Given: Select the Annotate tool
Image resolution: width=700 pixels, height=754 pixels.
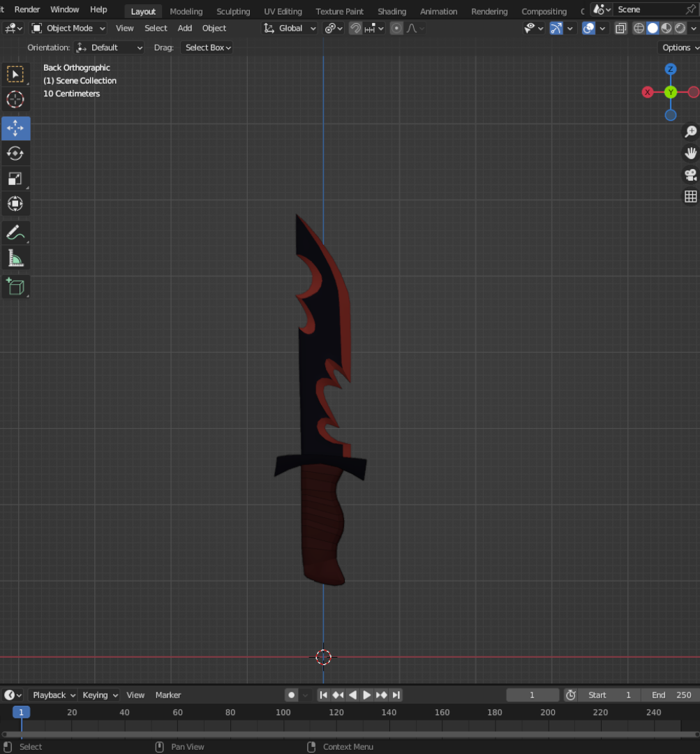Looking at the screenshot, I should point(15,233).
